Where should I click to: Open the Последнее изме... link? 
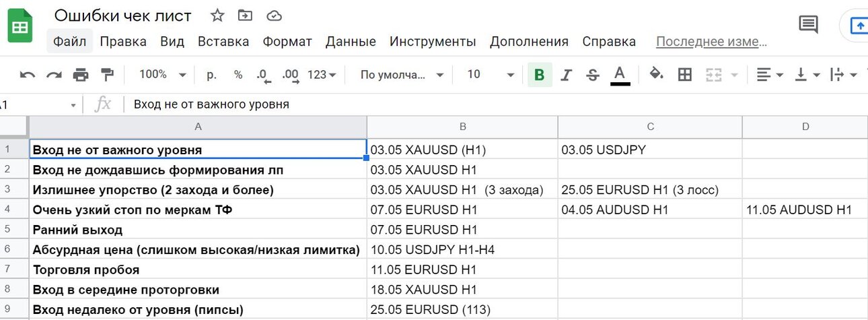click(x=711, y=42)
